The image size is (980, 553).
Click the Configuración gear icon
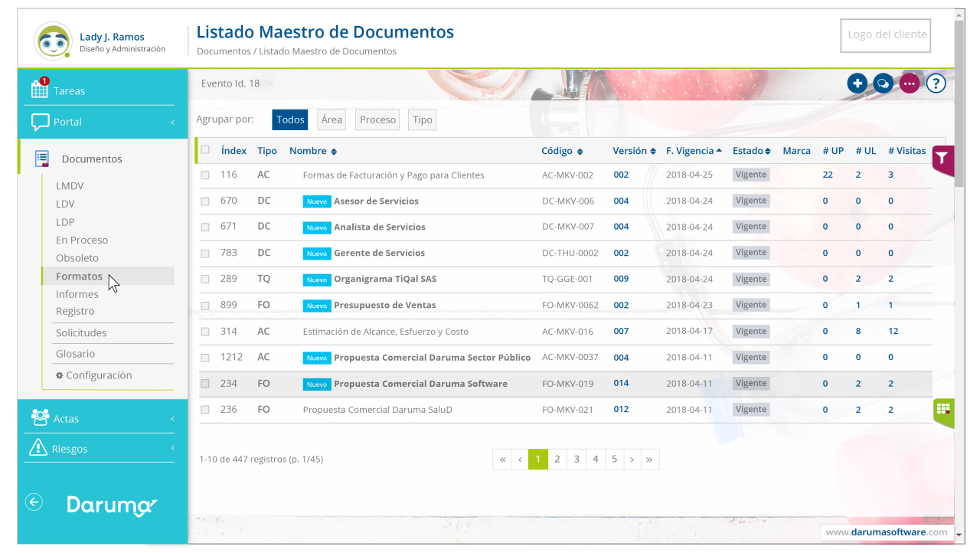tap(60, 375)
